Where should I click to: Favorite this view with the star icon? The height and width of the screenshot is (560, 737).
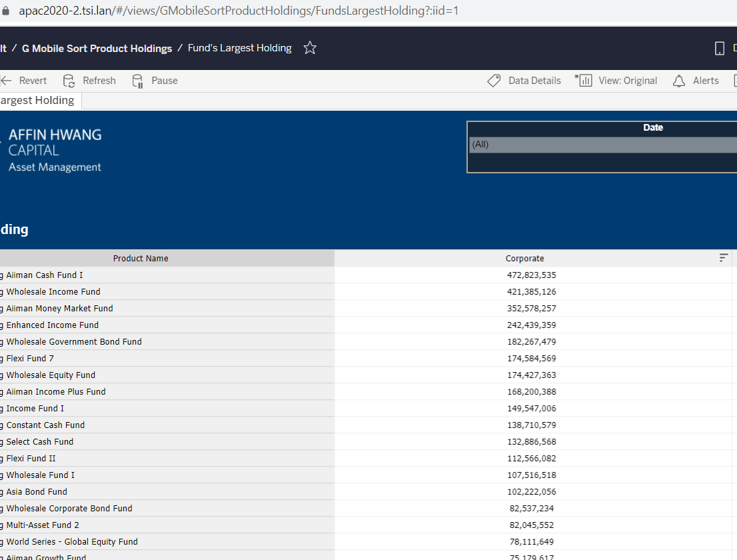coord(310,48)
